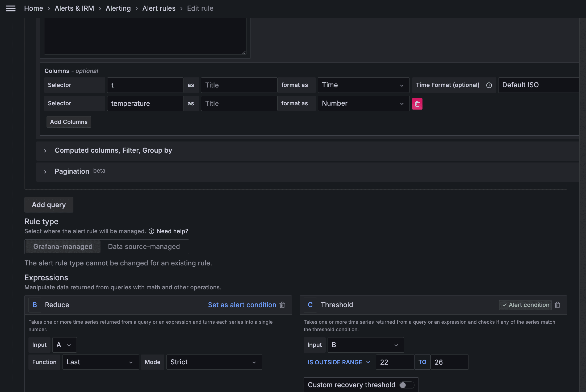Delete the temperature column selector row
The width and height of the screenshot is (586, 392).
click(417, 104)
